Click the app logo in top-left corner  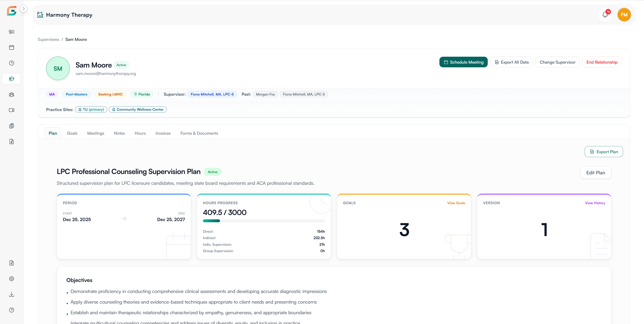(11, 11)
